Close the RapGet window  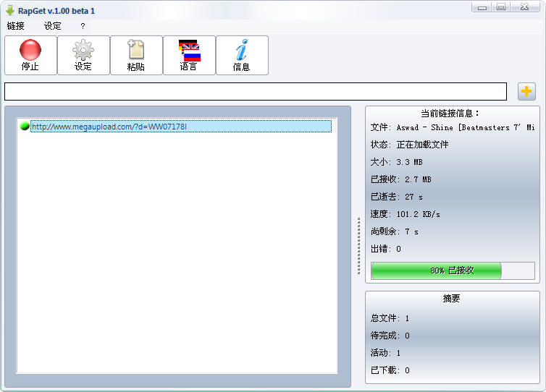point(525,7)
